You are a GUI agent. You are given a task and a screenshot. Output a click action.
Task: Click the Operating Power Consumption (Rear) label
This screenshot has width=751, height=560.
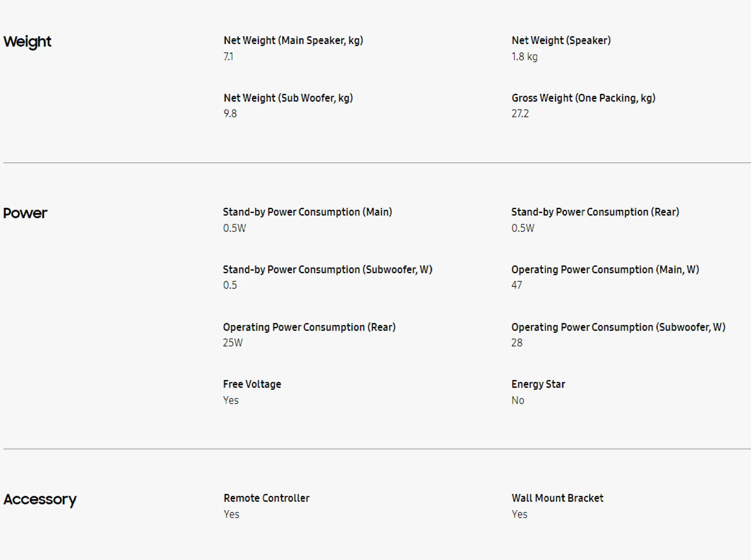point(309,327)
